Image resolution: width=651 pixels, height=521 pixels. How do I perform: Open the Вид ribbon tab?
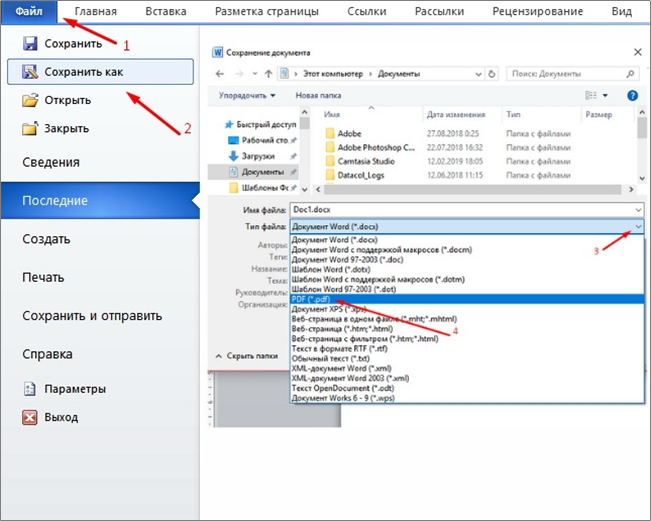tap(622, 11)
